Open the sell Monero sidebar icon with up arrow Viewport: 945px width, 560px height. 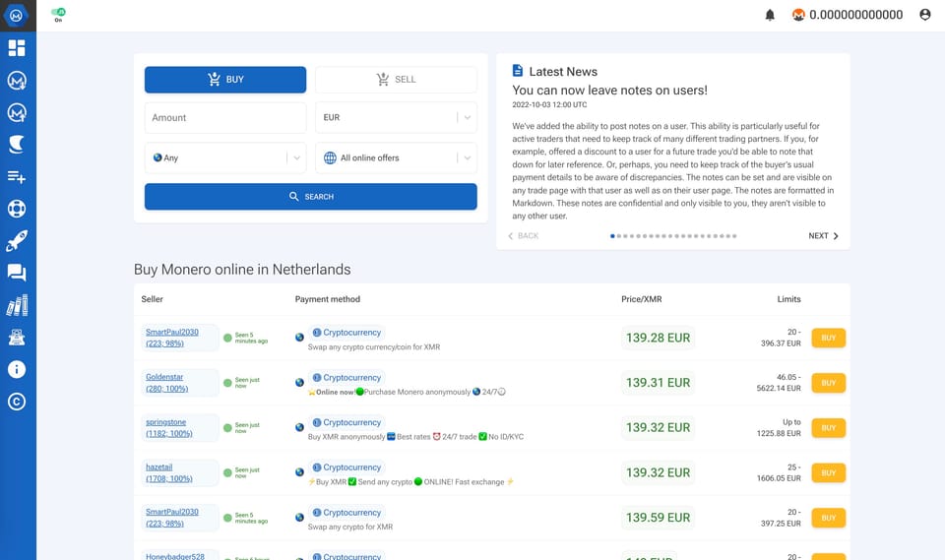click(17, 112)
